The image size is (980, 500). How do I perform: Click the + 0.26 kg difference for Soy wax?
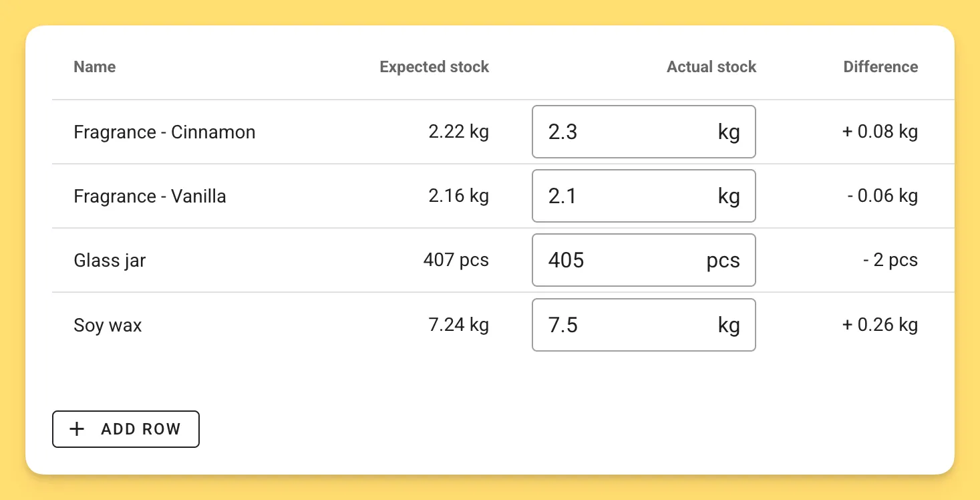pos(880,325)
